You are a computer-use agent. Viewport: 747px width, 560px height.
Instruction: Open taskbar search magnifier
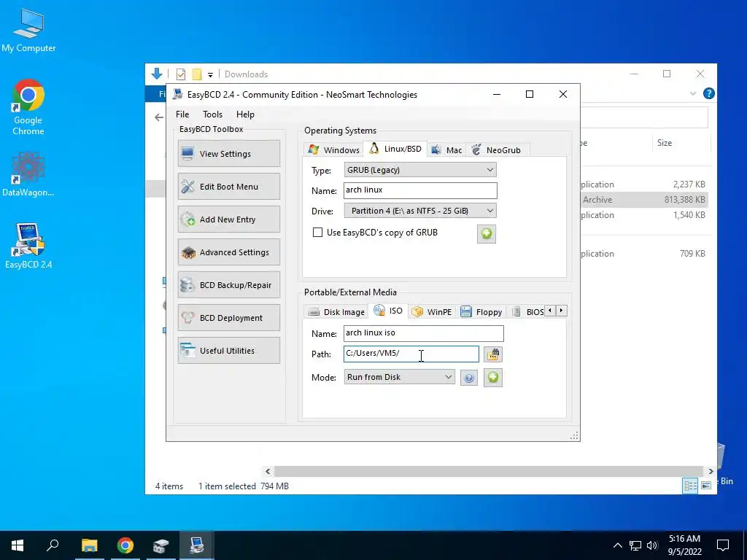(x=53, y=545)
